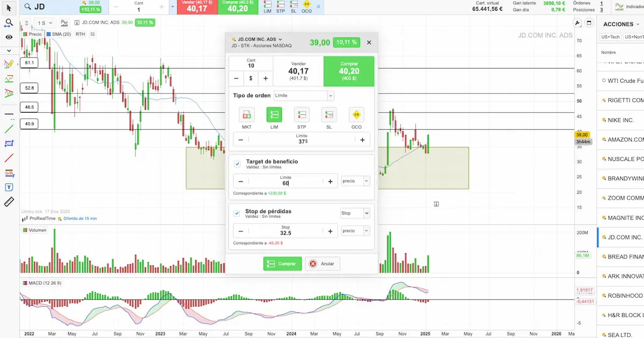This screenshot has width=644, height=338.
Task: Open chart settings wrench icon
Action: [577, 23]
